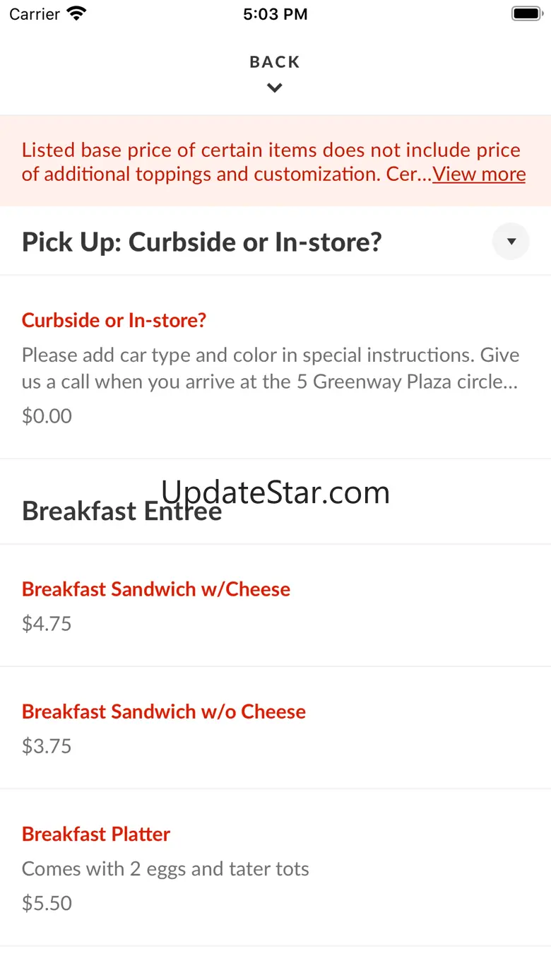Tap the car type and color description

pyautogui.click(x=271, y=368)
